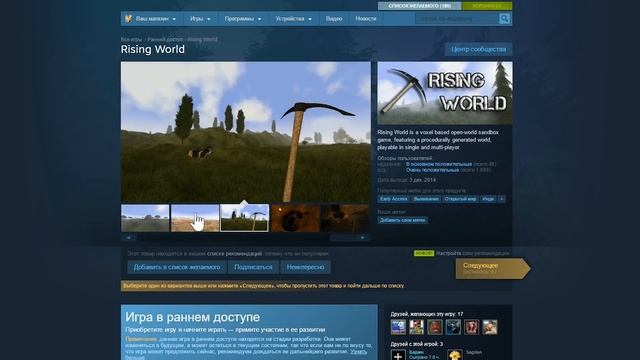This screenshot has width=640, height=360.
Task: Click the yellow friend avatar near Sapfan
Action: tap(455, 355)
